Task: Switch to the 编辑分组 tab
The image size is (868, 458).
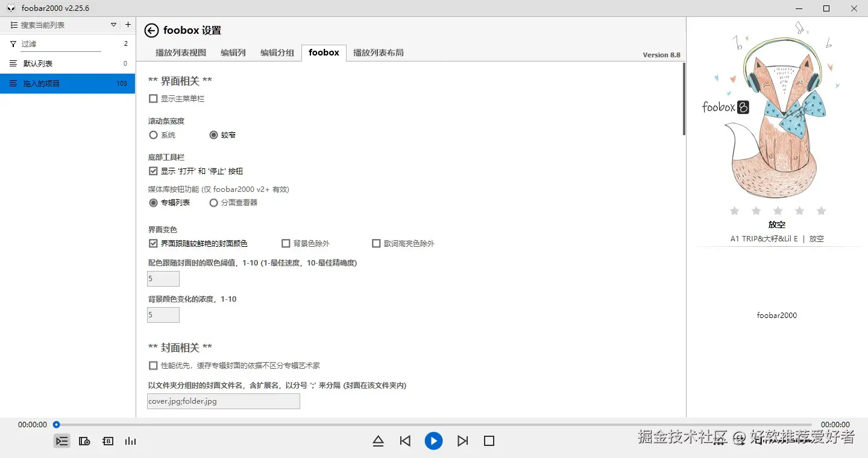Action: coord(277,52)
